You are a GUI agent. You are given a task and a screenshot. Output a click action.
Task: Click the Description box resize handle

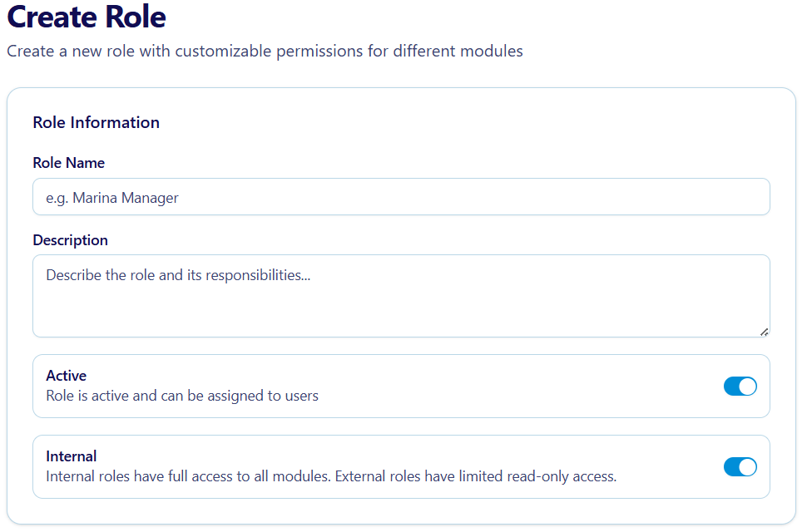[764, 332]
